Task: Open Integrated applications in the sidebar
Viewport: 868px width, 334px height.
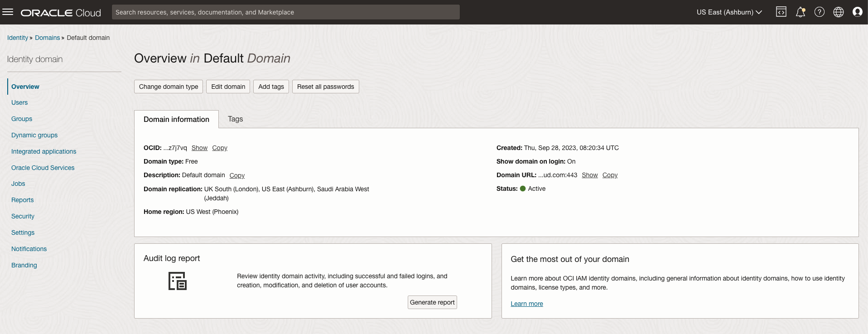Action: tap(43, 151)
